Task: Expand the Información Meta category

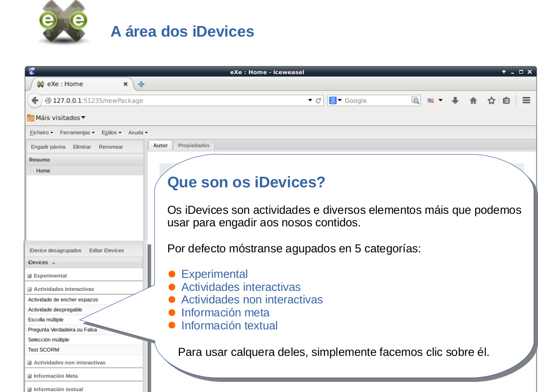Action: (29, 376)
